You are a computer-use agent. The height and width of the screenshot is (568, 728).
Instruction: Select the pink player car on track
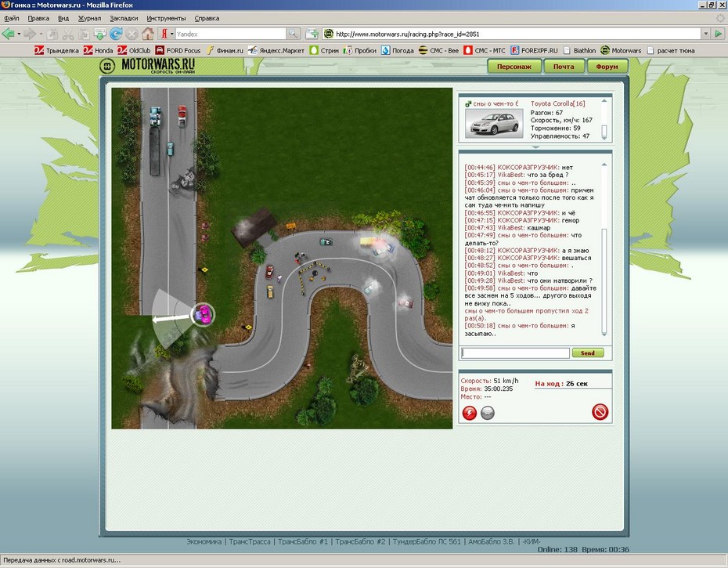(204, 315)
